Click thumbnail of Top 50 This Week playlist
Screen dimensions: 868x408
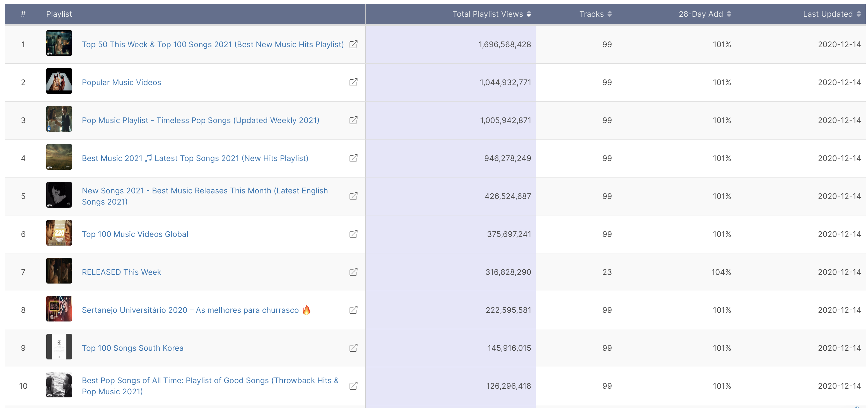pyautogui.click(x=59, y=43)
